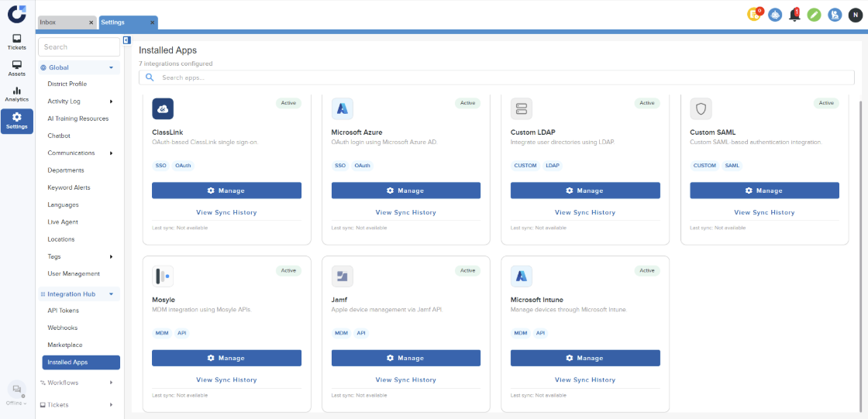The height and width of the screenshot is (419, 868).
Task: Open the Assets section
Action: 17,68
